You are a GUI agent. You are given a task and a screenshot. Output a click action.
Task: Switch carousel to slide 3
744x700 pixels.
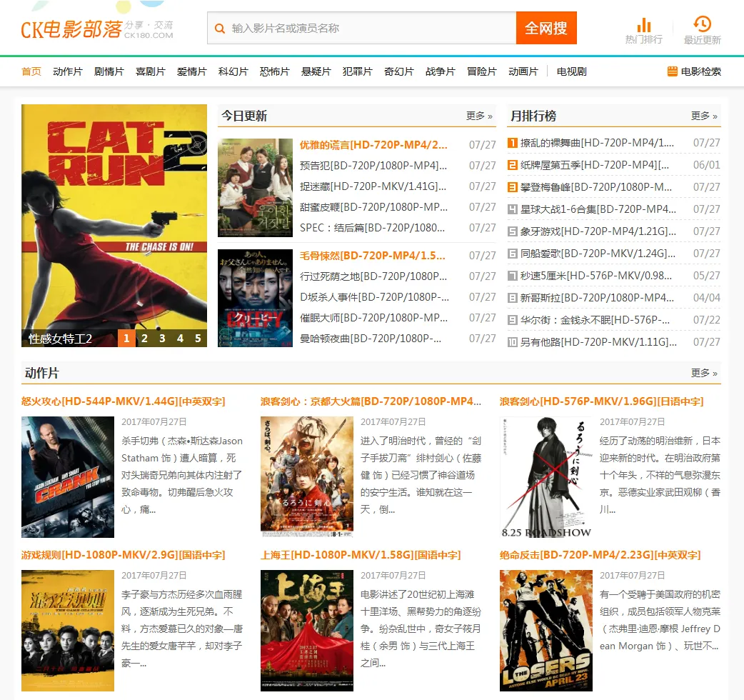coord(162,339)
